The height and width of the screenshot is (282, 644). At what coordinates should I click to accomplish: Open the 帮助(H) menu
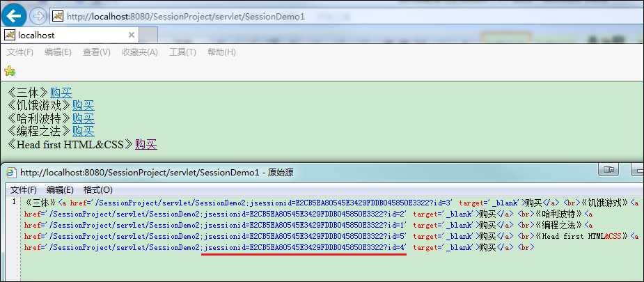coord(221,52)
